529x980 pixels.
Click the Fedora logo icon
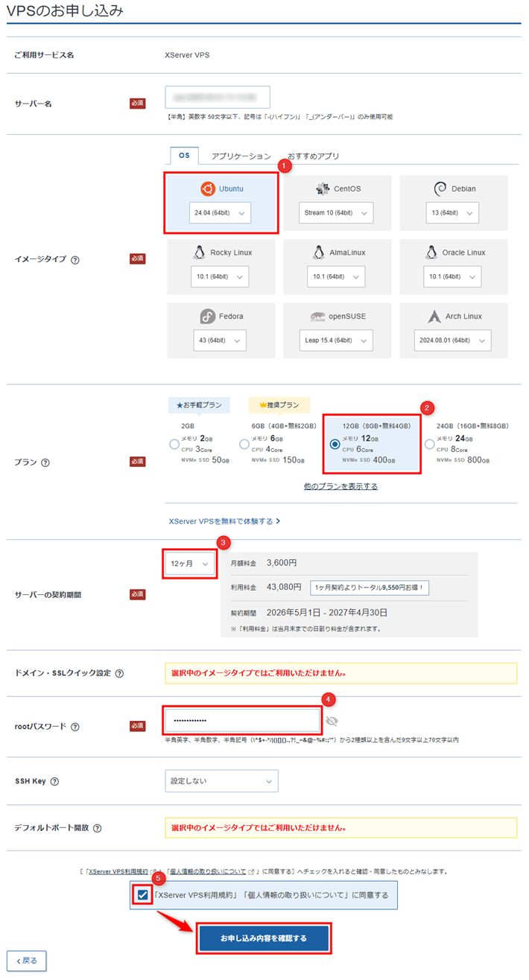click(x=208, y=316)
